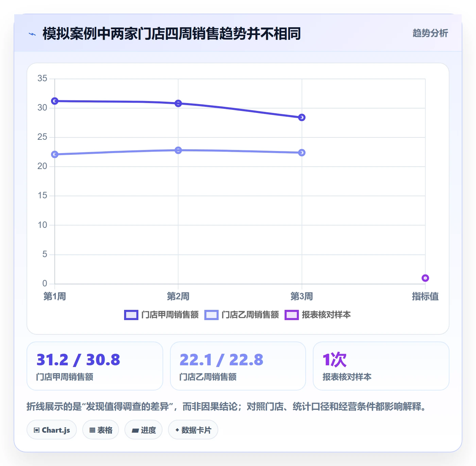Click the grid icon in 表格 tag
Viewport: 476px width, 466px height.
point(92,430)
